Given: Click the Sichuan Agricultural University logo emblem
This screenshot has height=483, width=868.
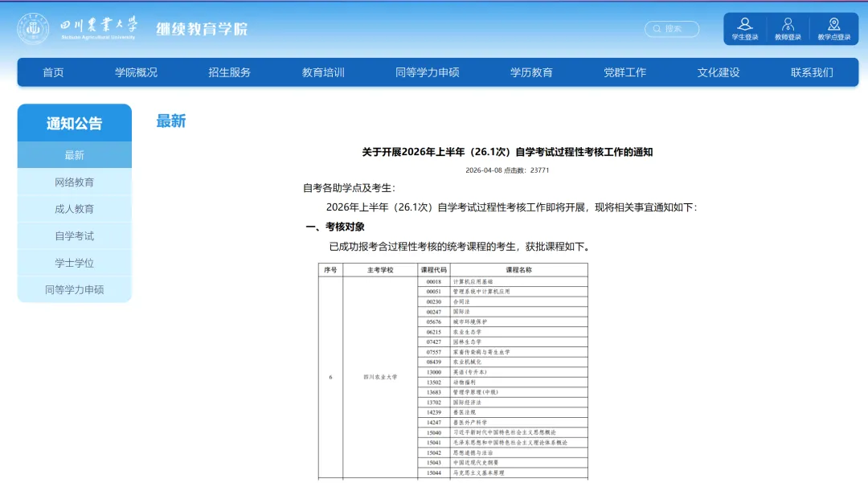Looking at the screenshot, I should [x=33, y=28].
